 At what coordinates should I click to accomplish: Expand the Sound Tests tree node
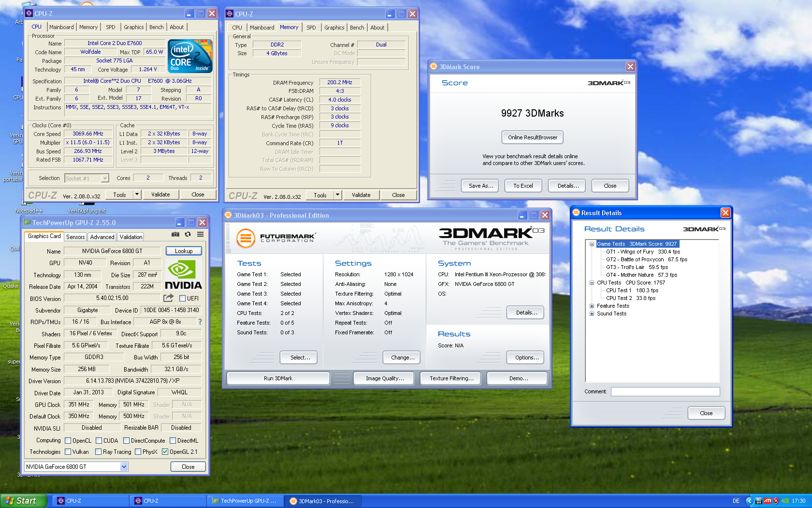point(592,314)
